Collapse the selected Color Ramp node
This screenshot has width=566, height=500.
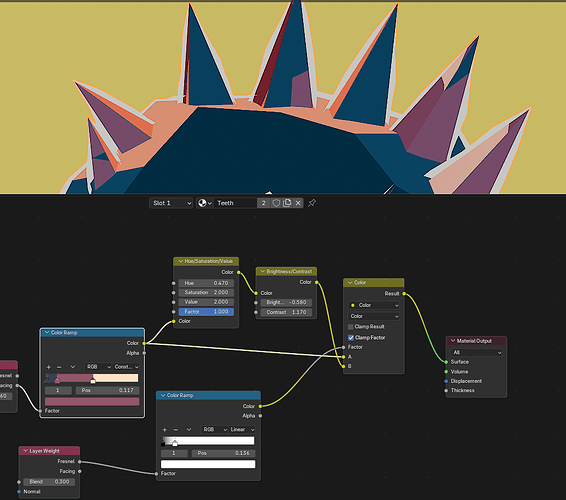tap(47, 332)
